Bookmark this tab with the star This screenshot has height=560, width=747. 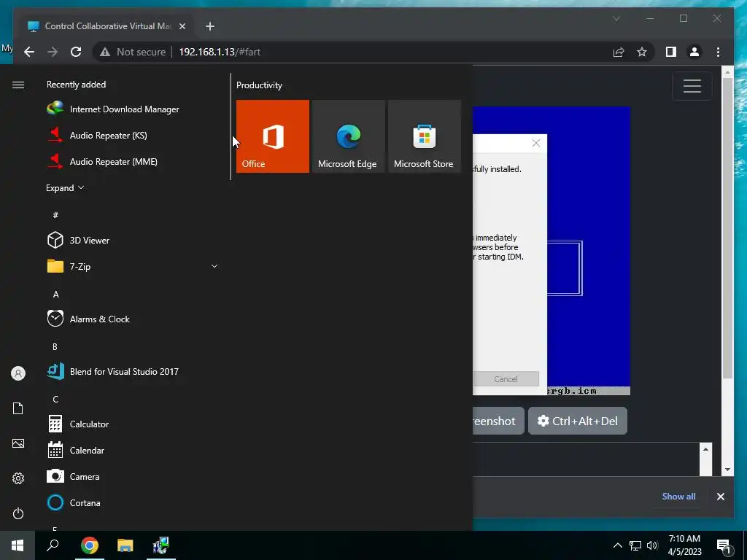[642, 52]
